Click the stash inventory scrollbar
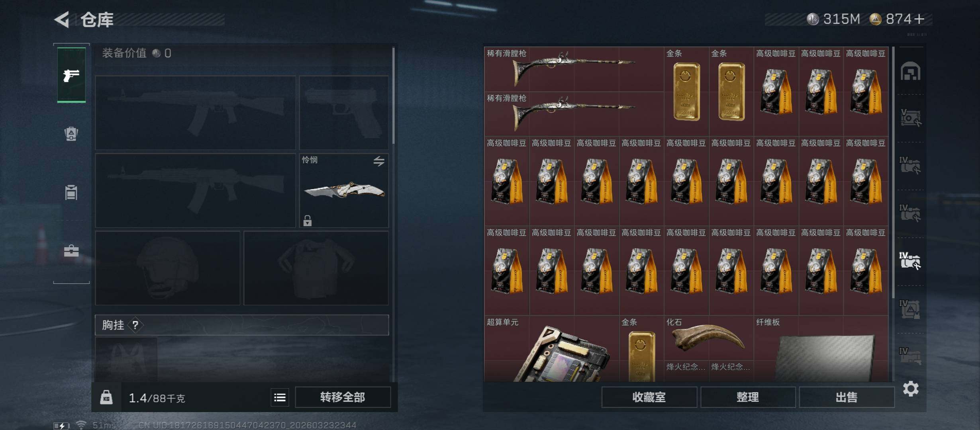Screen dimensions: 980x430 click(894, 172)
